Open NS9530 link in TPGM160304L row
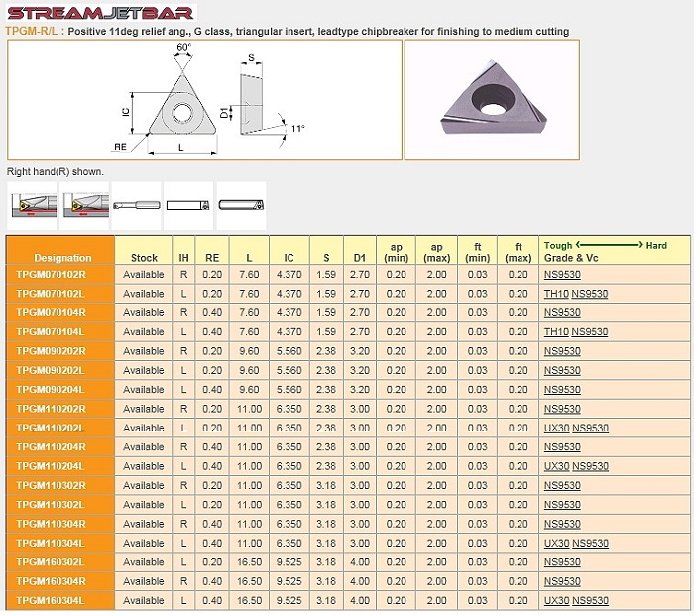The height and width of the screenshot is (616, 694). [591, 601]
